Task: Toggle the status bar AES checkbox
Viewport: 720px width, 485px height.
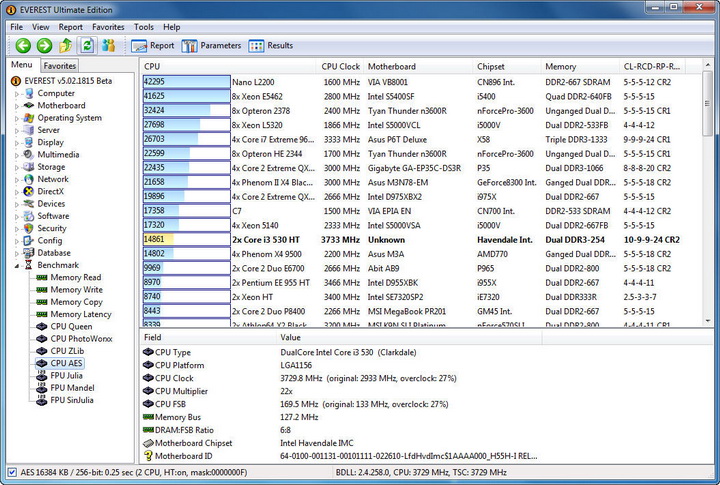Action: tap(12, 472)
